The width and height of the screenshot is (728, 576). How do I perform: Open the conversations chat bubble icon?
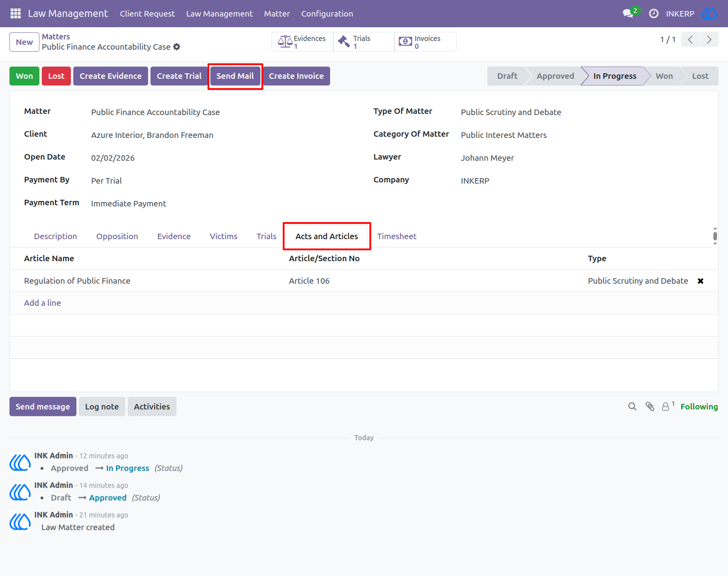(628, 13)
